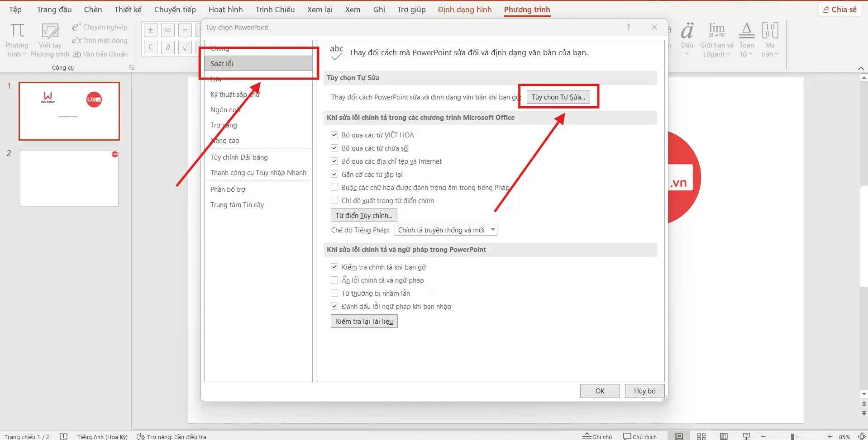The width and height of the screenshot is (868, 440).
Task: Adjust the zoom slider in status bar
Action: pos(792,436)
